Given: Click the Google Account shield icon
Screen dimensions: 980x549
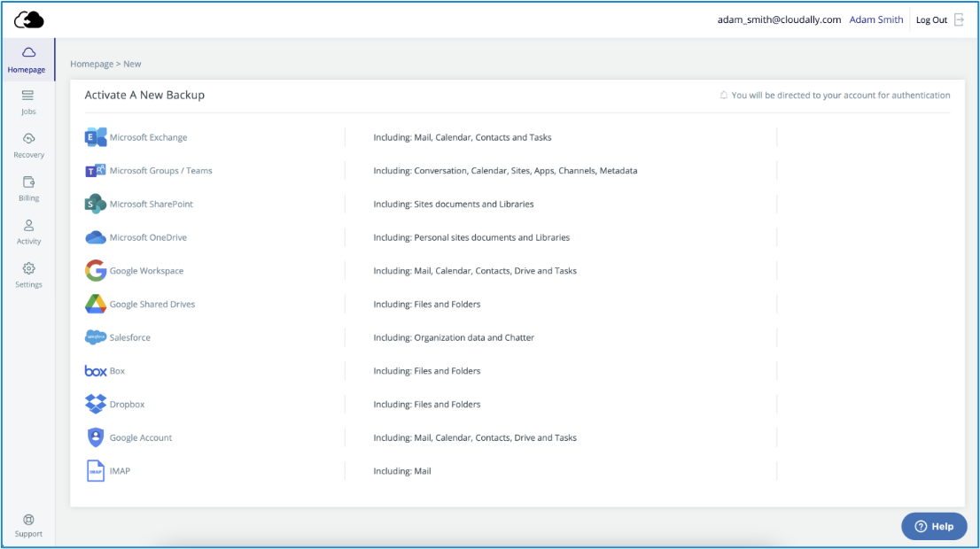Looking at the screenshot, I should point(96,437).
